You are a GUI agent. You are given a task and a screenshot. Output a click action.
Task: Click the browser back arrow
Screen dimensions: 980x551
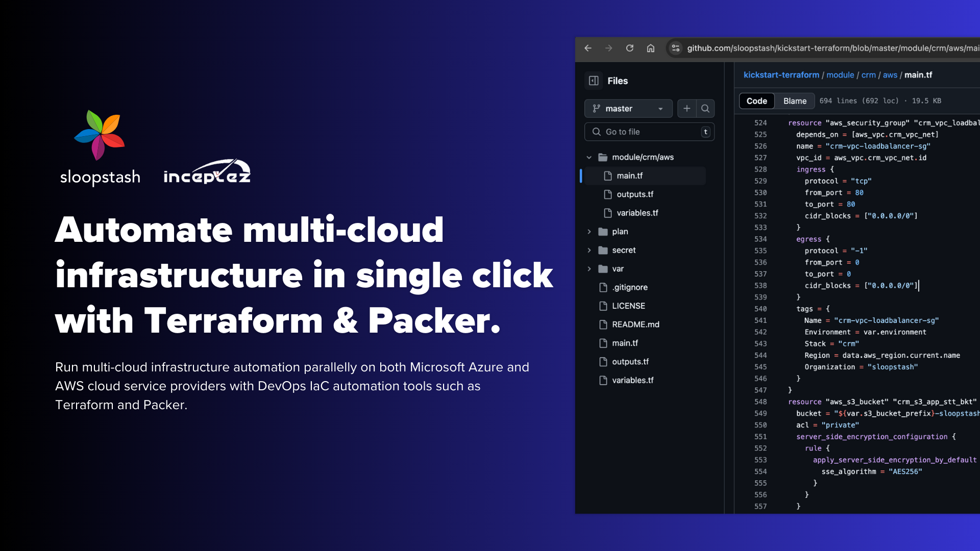(x=588, y=48)
